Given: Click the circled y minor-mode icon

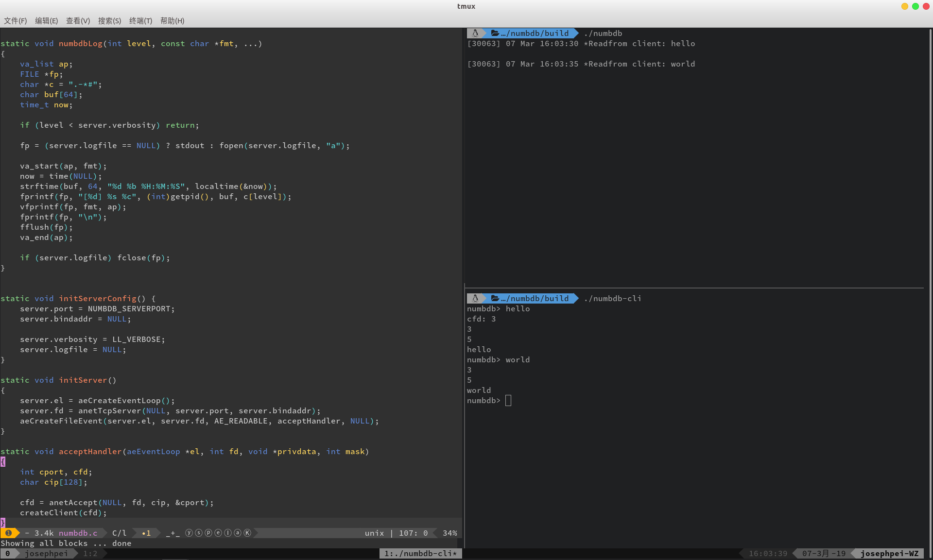Looking at the screenshot, I should click(189, 533).
